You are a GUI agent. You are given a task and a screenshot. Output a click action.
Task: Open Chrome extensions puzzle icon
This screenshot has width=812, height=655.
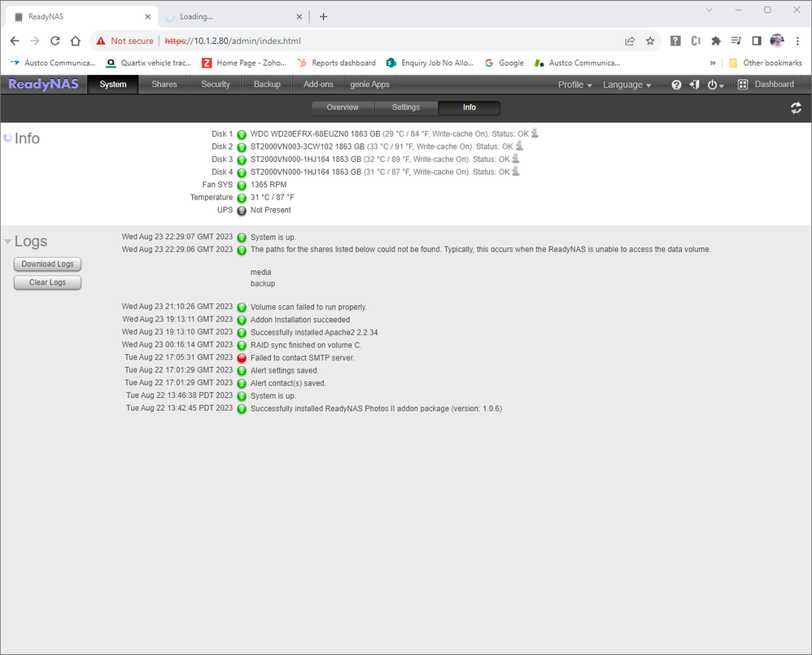716,41
